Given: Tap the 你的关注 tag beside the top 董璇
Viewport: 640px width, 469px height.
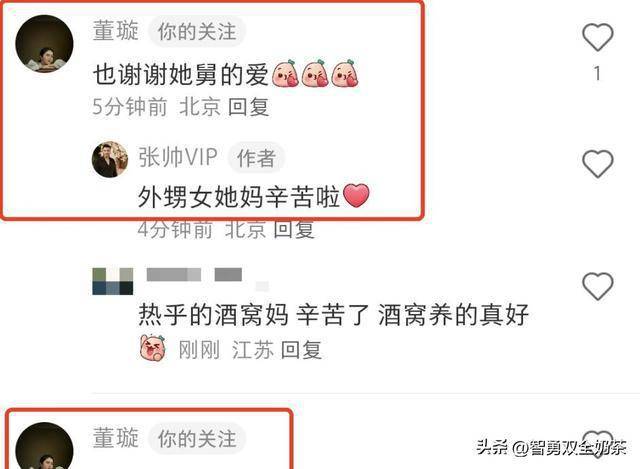Looking at the screenshot, I should point(197,32).
